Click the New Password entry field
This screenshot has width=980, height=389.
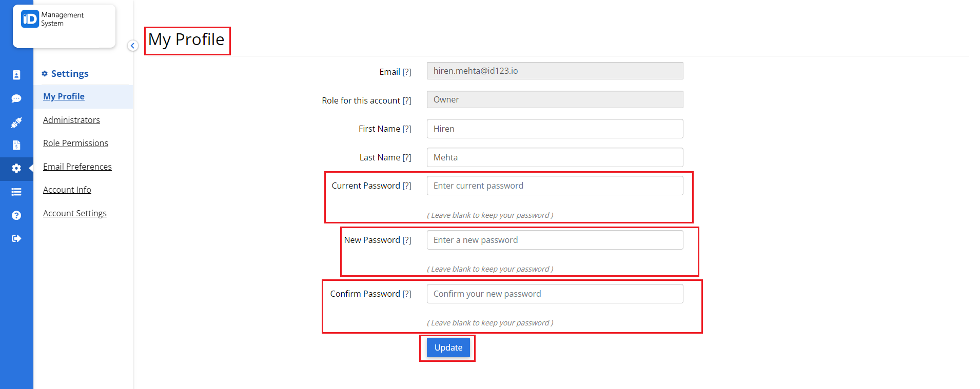555,239
